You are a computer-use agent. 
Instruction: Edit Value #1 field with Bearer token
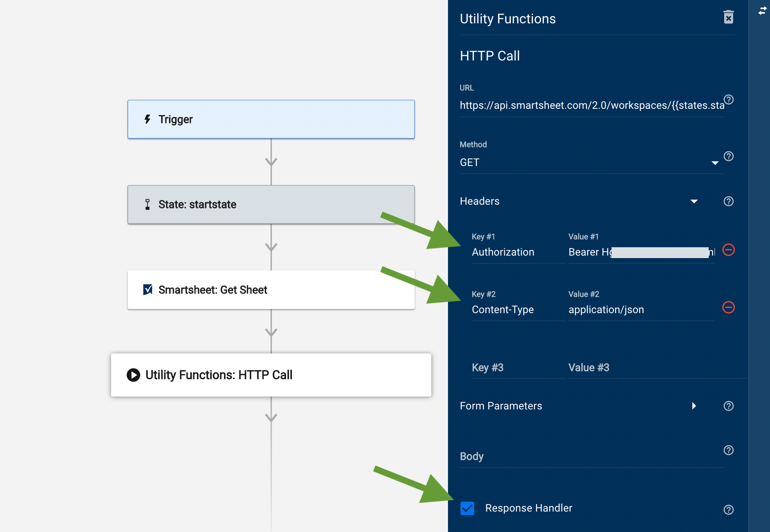(x=642, y=252)
